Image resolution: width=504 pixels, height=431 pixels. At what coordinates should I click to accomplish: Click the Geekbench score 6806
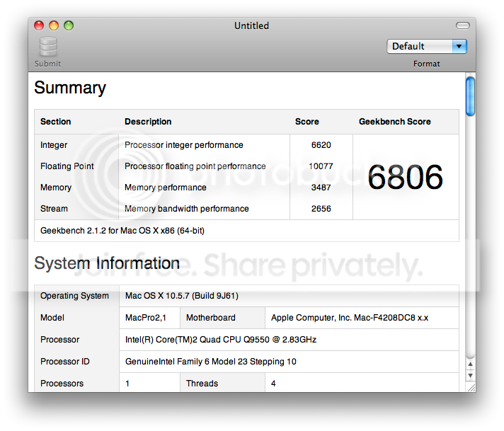(405, 177)
